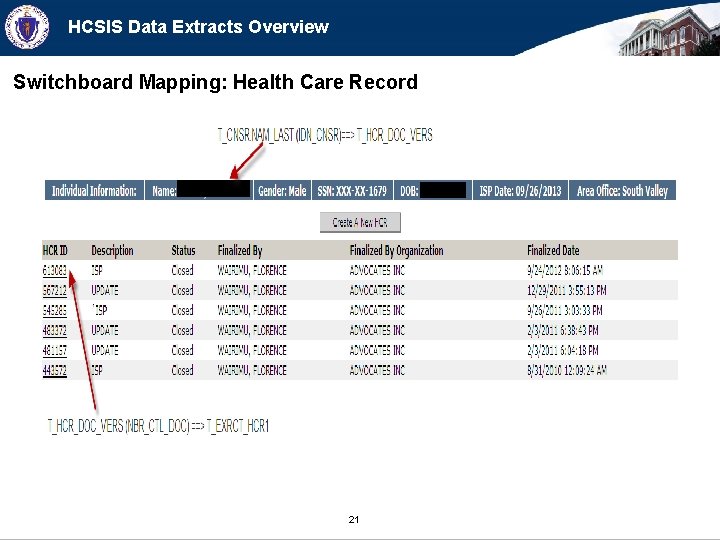Screen dimensions: 720x540
Task: Click the Name field label
Action: tap(164, 191)
